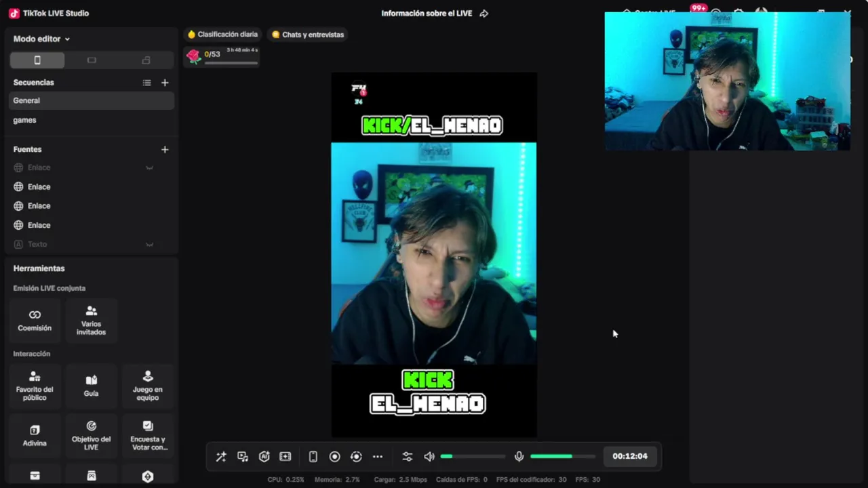Click the 00:12:04 live timer button
868x488 pixels.
point(630,456)
